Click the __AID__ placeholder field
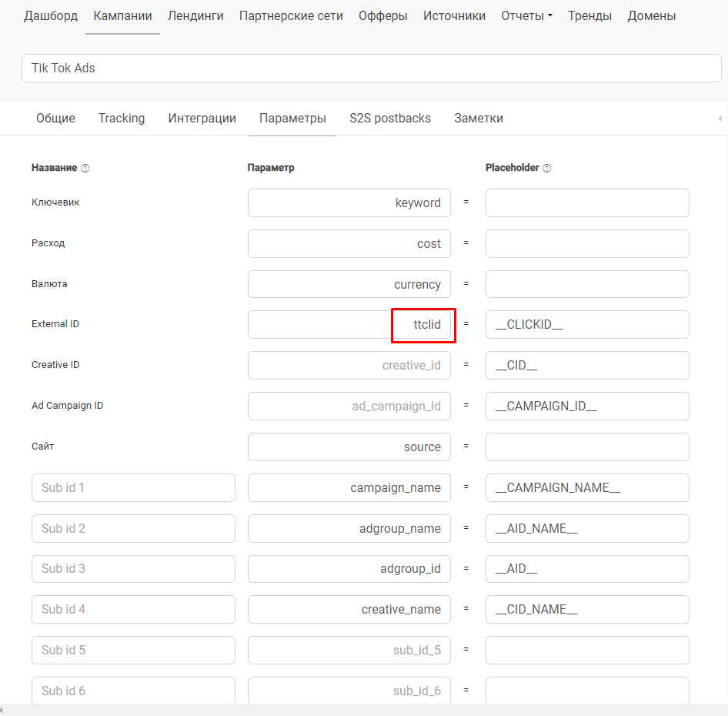Screen dimensions: 728x716 pos(587,569)
